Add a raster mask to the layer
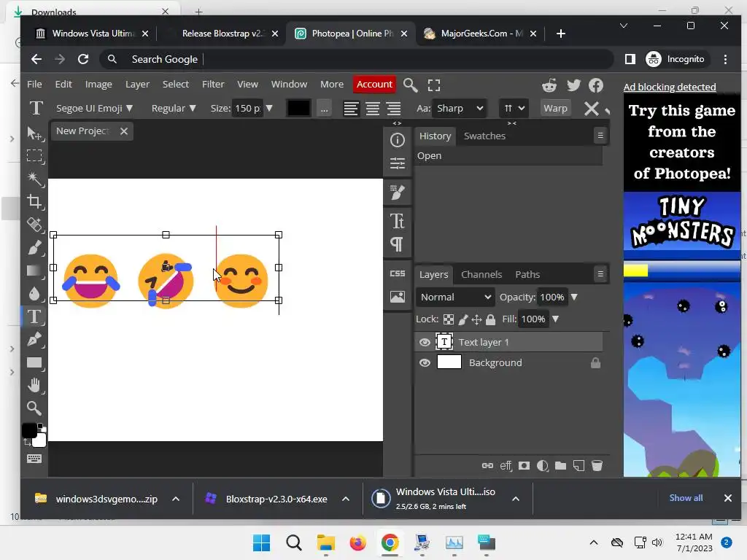This screenshot has height=560, width=747. coord(524,465)
